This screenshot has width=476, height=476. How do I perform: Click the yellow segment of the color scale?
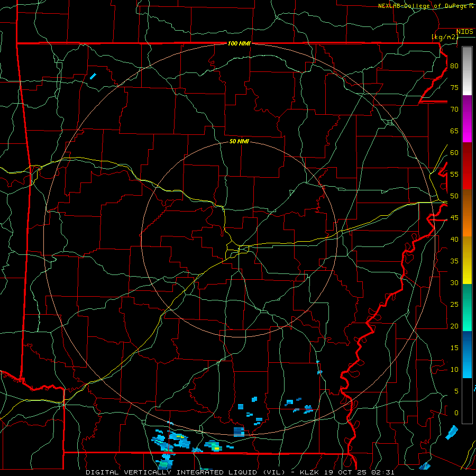[x=467, y=260]
